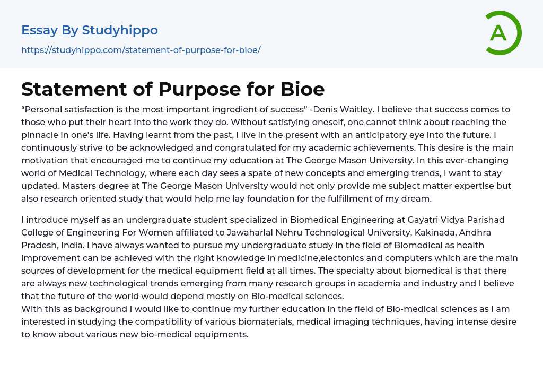Click the green Studyhippo 'A' logo
The image size is (543, 392).
503,33
